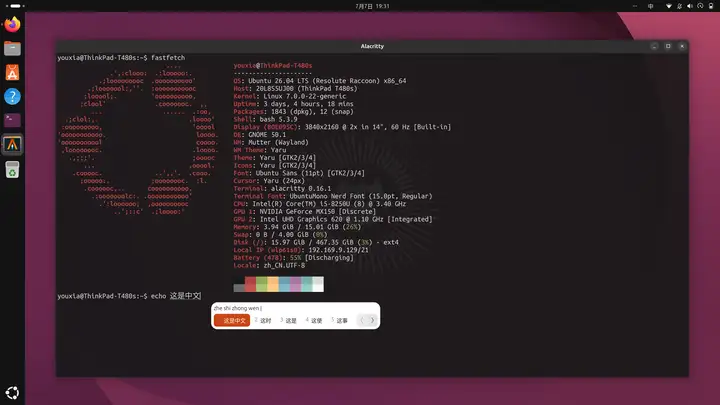Click the 'WM: Mutter (Wayland)' line
This screenshot has height=405, width=720.
pyautogui.click(x=271, y=142)
